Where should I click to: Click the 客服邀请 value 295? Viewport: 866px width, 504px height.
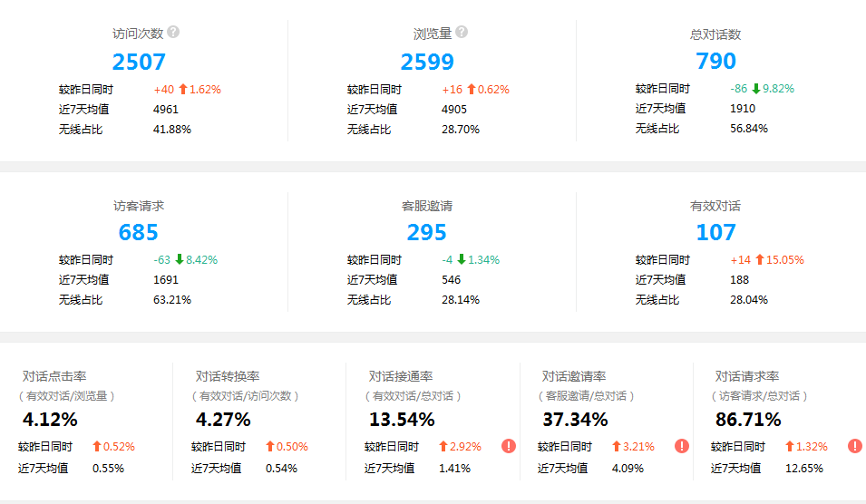427,233
